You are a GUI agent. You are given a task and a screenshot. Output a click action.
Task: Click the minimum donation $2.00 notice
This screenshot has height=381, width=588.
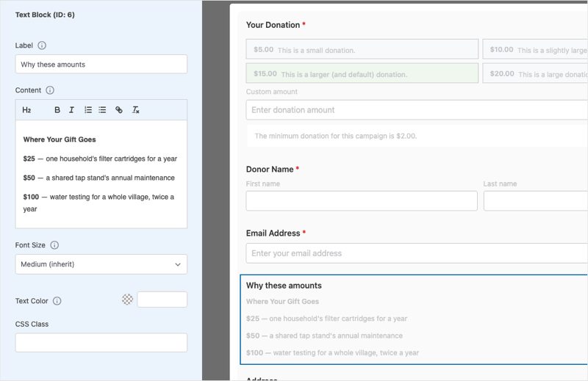(x=336, y=136)
